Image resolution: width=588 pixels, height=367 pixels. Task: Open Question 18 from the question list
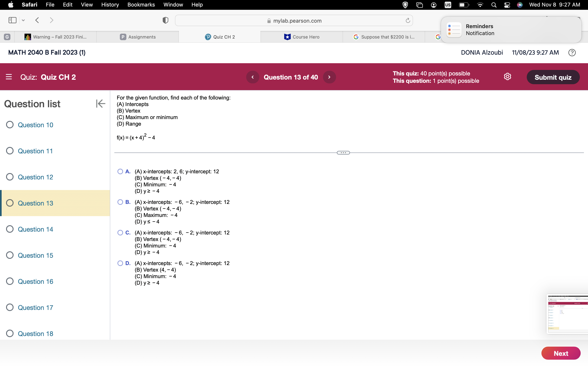point(36,334)
